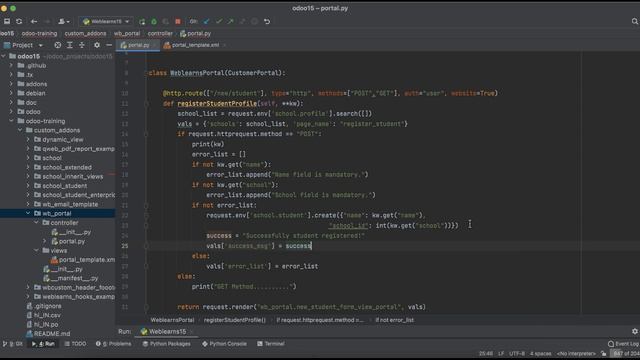Collapse the custom_addons folder

tap(20, 130)
